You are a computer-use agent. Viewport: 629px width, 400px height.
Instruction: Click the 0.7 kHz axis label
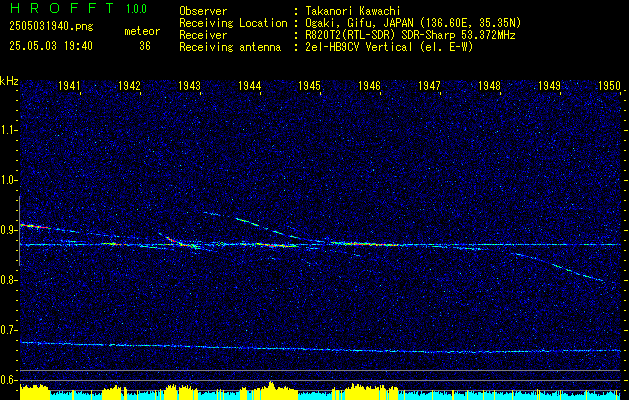coord(8,330)
